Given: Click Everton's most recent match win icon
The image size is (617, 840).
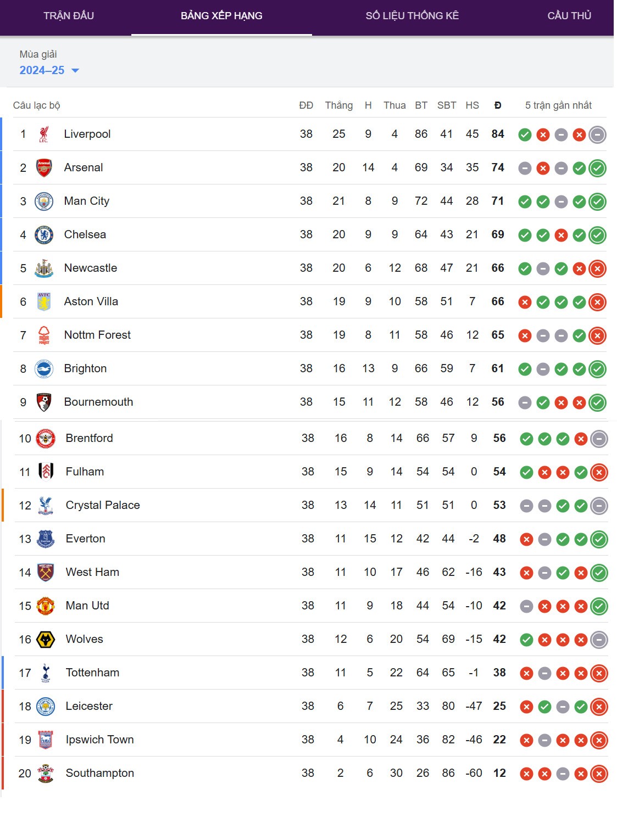Looking at the screenshot, I should [599, 539].
